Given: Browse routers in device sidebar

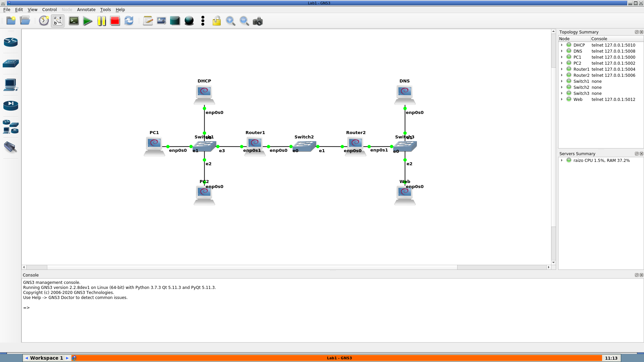Looking at the screenshot, I should pos(11,42).
